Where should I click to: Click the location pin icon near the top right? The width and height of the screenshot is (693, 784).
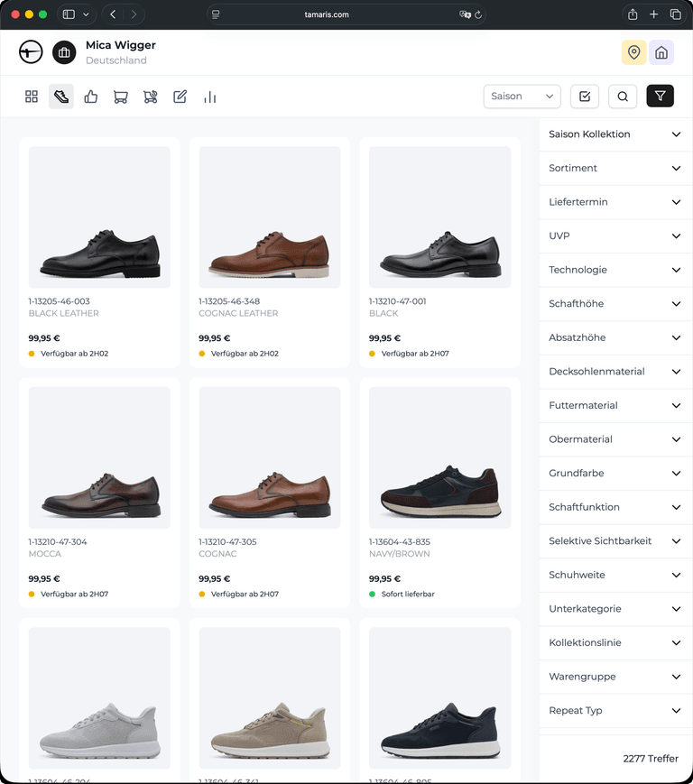coord(633,52)
